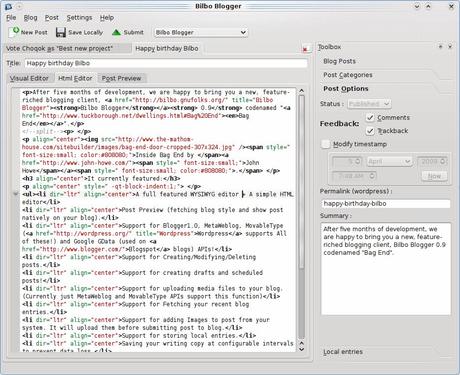Click the Toolbox panel title
This screenshot has height=375, width=460.
pyautogui.click(x=329, y=47)
